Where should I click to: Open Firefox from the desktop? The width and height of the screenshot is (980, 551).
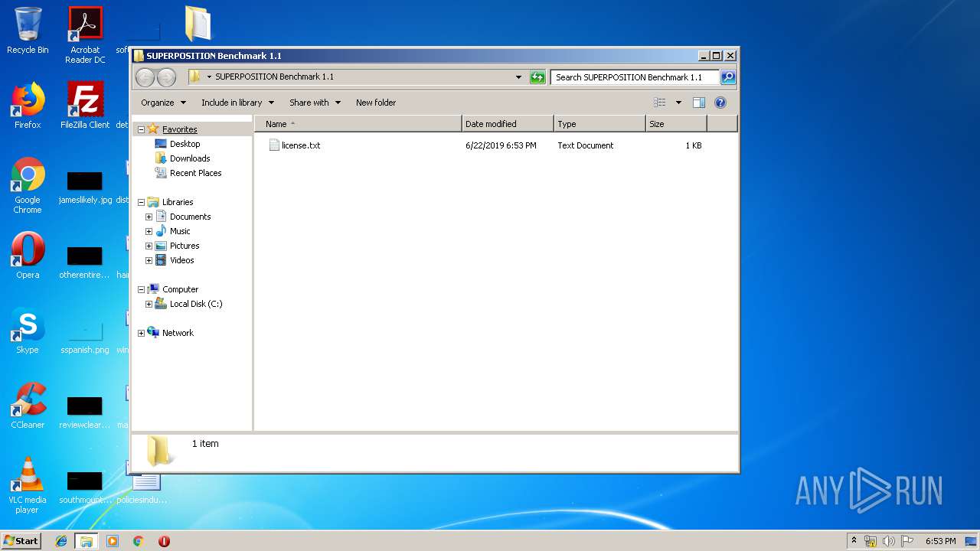click(28, 106)
